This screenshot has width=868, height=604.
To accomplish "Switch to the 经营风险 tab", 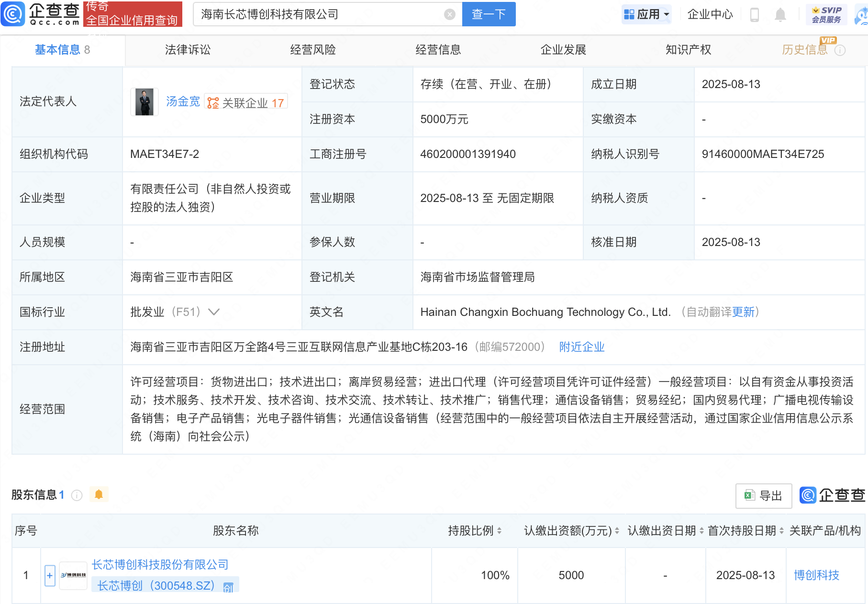I will tap(313, 50).
